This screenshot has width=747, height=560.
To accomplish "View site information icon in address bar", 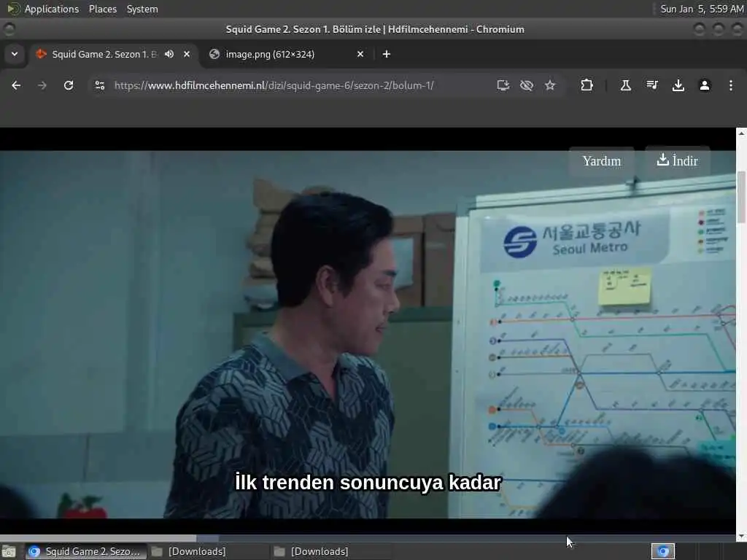I will 99,85.
